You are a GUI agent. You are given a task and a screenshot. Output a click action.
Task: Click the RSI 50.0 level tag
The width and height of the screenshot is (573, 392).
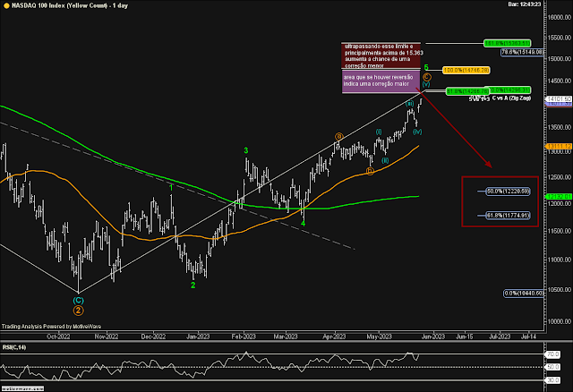[553, 367]
